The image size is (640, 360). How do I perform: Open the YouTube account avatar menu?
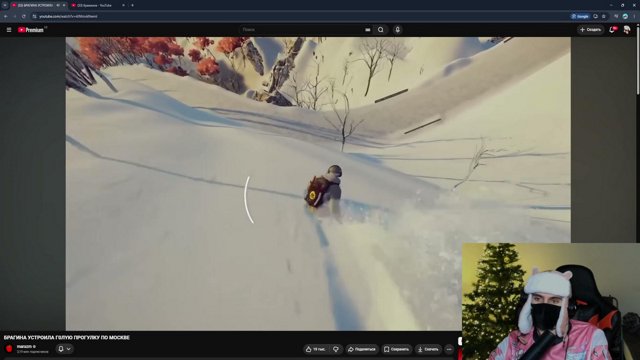[x=627, y=30]
